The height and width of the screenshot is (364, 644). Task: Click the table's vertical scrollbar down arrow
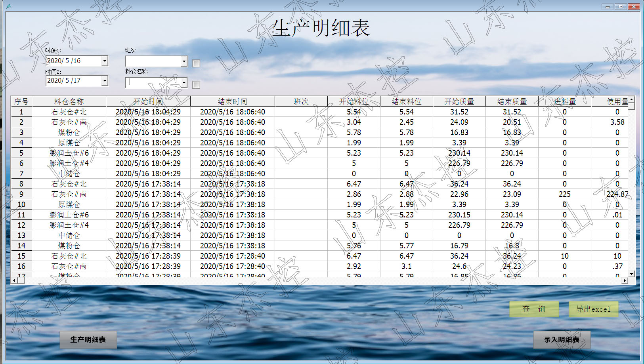tap(632, 274)
